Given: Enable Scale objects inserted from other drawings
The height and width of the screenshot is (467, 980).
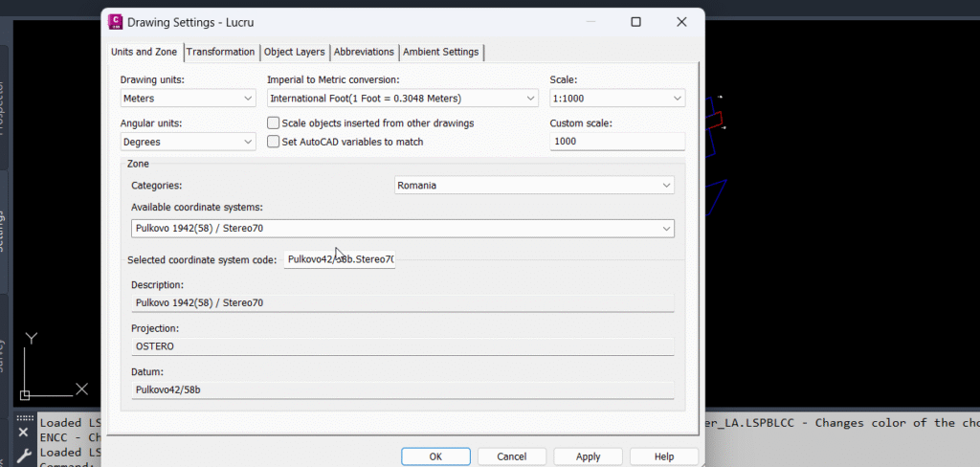Looking at the screenshot, I should (x=274, y=122).
